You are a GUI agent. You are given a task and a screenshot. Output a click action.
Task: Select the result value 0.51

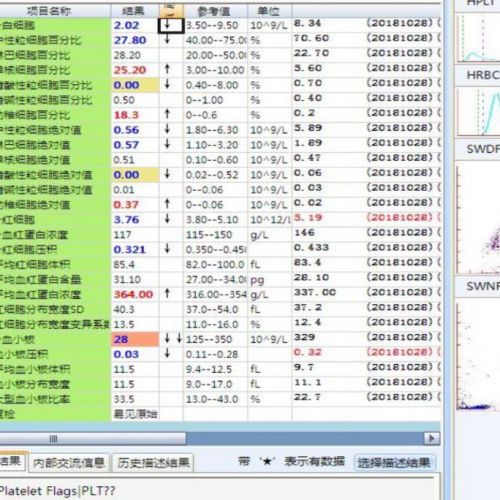(x=124, y=160)
